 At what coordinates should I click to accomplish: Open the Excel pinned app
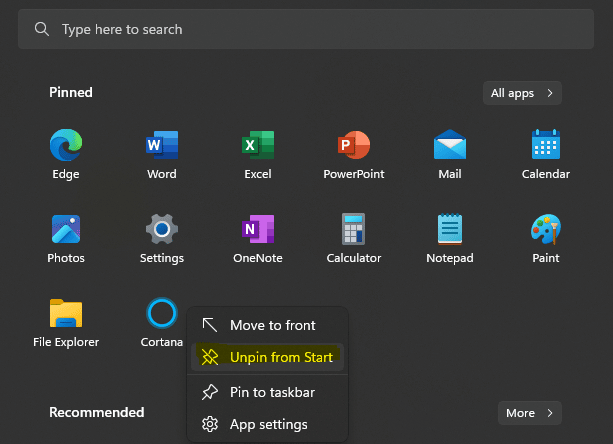click(258, 154)
